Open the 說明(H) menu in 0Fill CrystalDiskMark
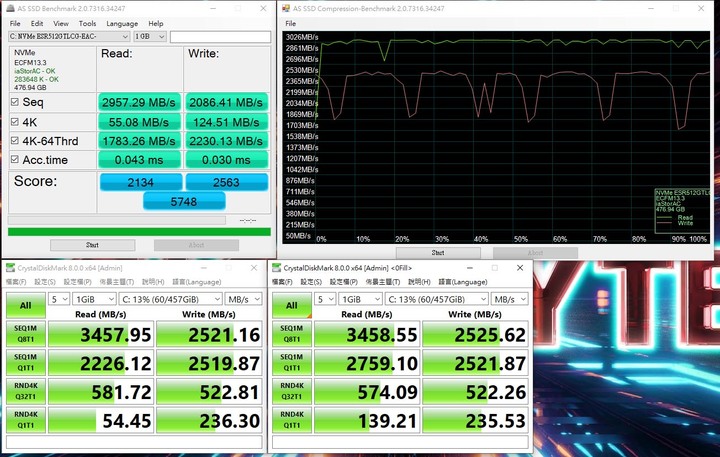 pos(419,282)
